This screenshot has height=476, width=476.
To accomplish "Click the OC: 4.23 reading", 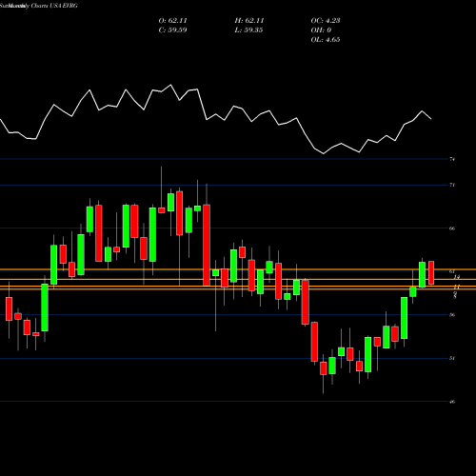I will 326,21.
